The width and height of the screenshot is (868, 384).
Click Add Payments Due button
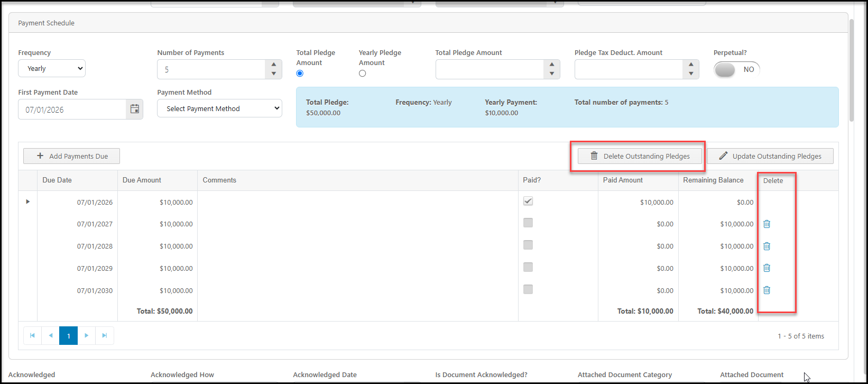coord(71,156)
